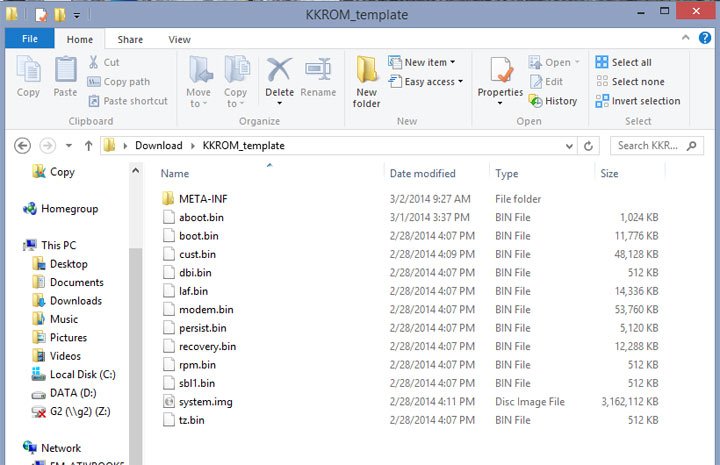Open Help via question mark icon
720x465 pixels.
(705, 38)
